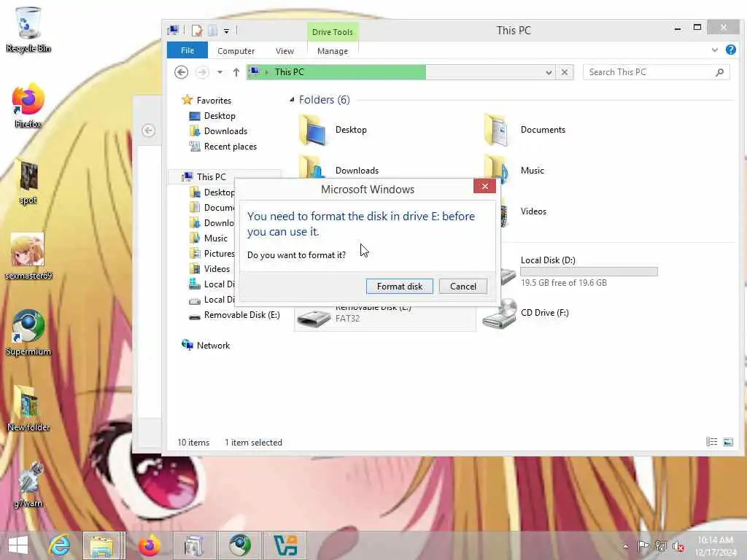Select Network in the navigation pane
Viewport: 747px width, 560px height.
[213, 345]
